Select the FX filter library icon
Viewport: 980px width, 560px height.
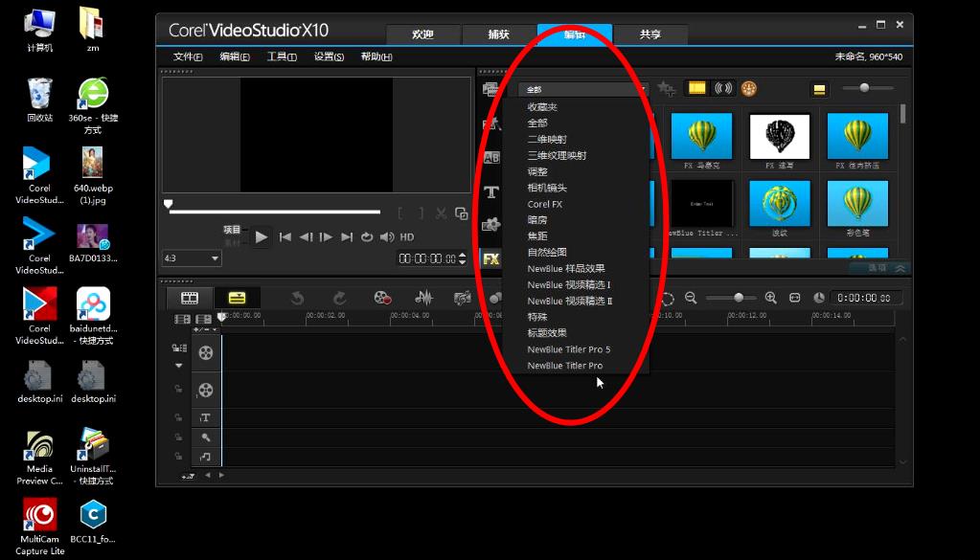click(x=491, y=259)
